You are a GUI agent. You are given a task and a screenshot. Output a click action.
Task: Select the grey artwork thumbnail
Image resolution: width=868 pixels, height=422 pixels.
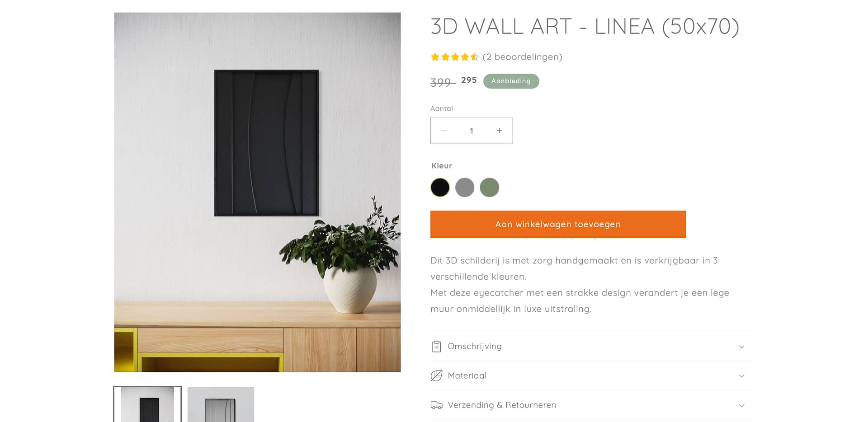(x=221, y=404)
